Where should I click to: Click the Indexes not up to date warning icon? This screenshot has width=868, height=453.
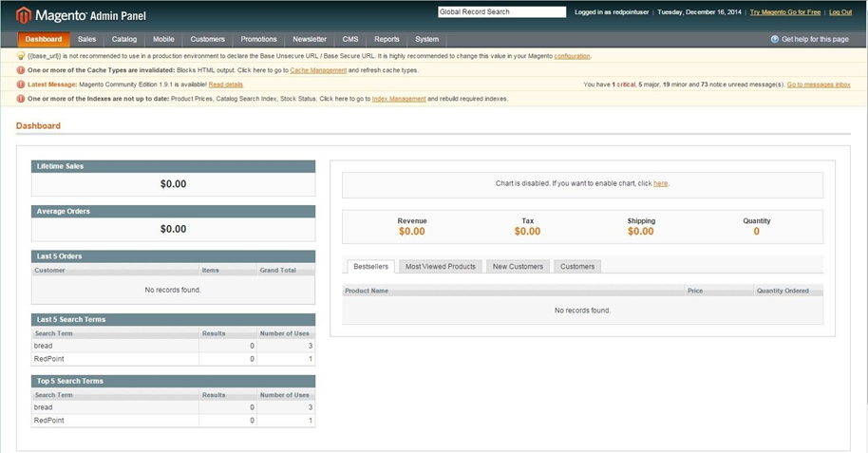click(21, 99)
